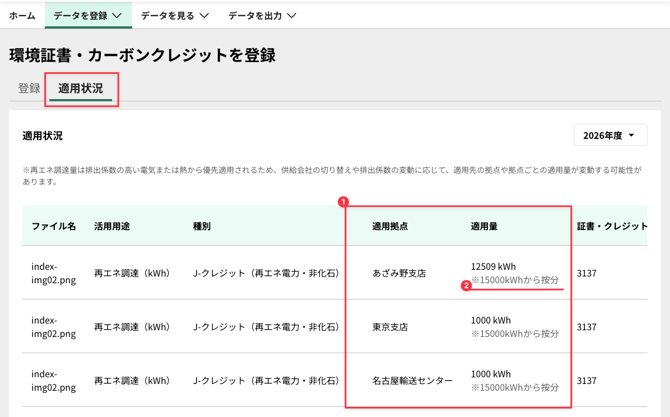Click the 東京支店 cell
Screen dimensions: 670x417
[390, 327]
